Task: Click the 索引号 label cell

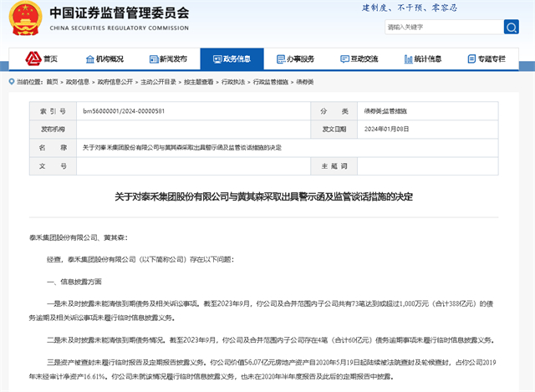Action: [53, 111]
